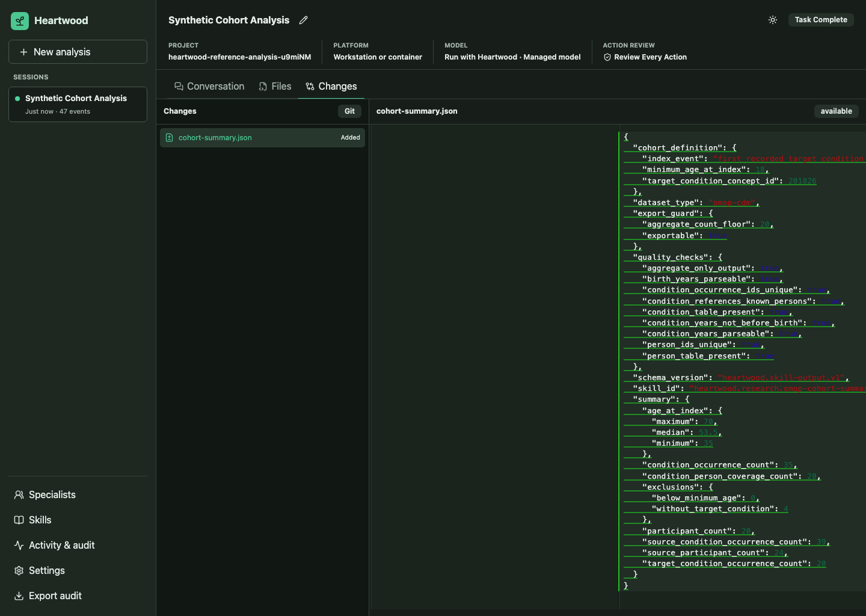
Task: Click the "person_table_present" line
Action: pos(699,356)
